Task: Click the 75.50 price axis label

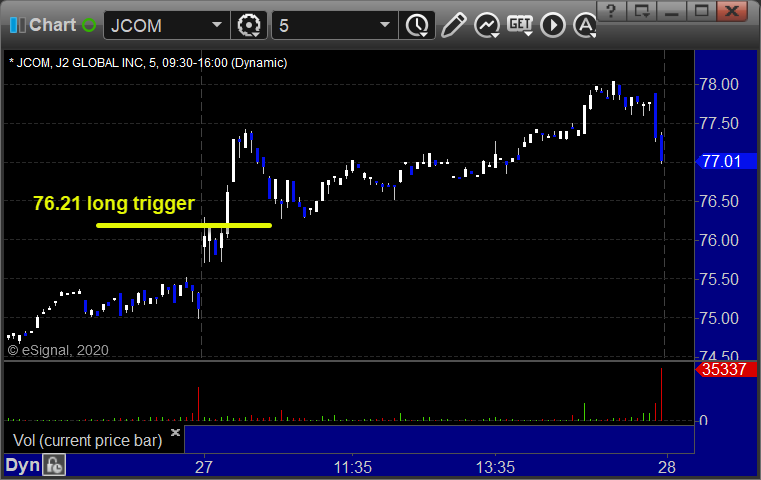Action: [x=719, y=279]
